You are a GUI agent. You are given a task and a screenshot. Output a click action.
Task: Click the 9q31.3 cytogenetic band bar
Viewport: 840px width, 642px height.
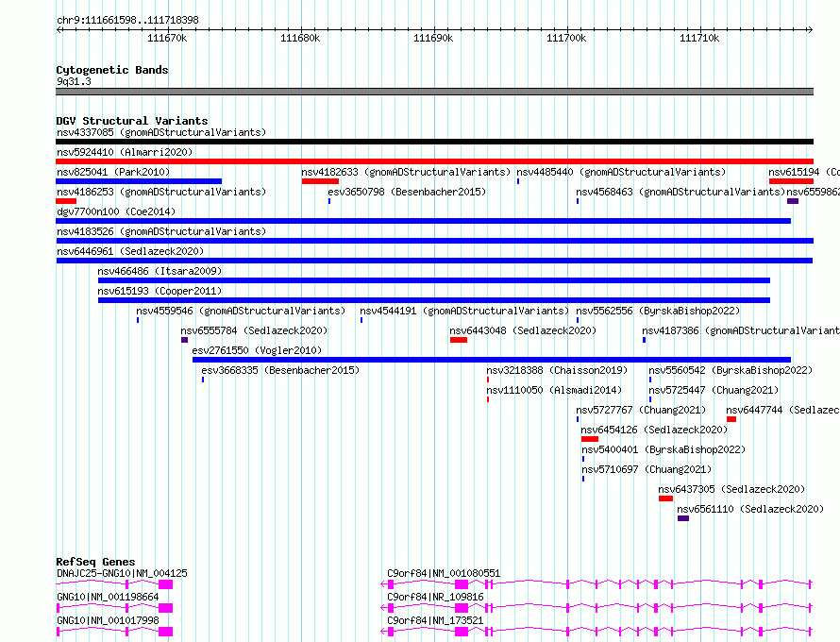434,92
